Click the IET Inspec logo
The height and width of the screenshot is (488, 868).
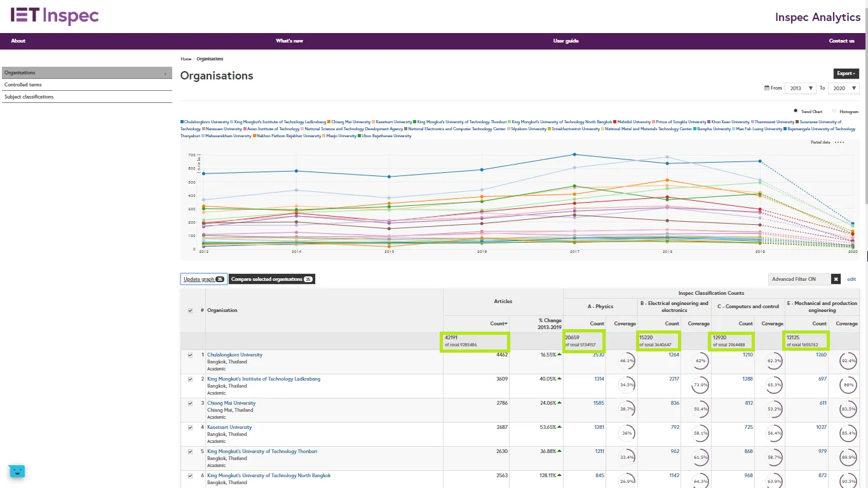click(55, 16)
